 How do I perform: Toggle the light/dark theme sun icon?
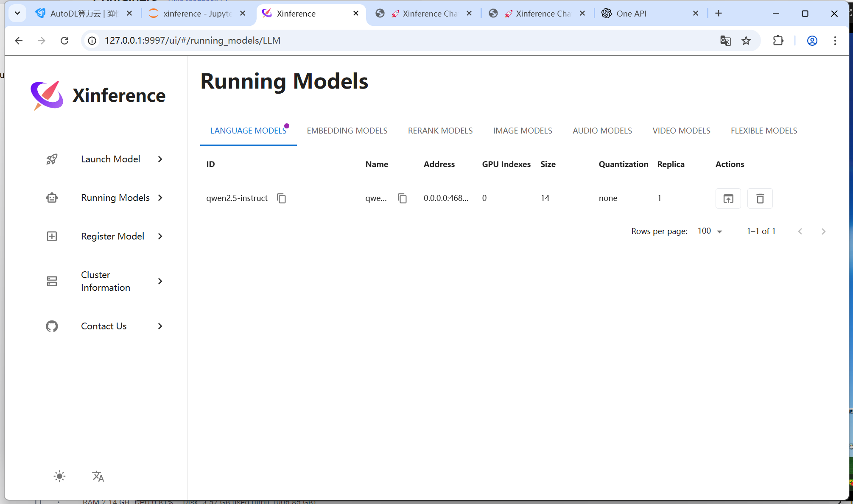(x=60, y=476)
